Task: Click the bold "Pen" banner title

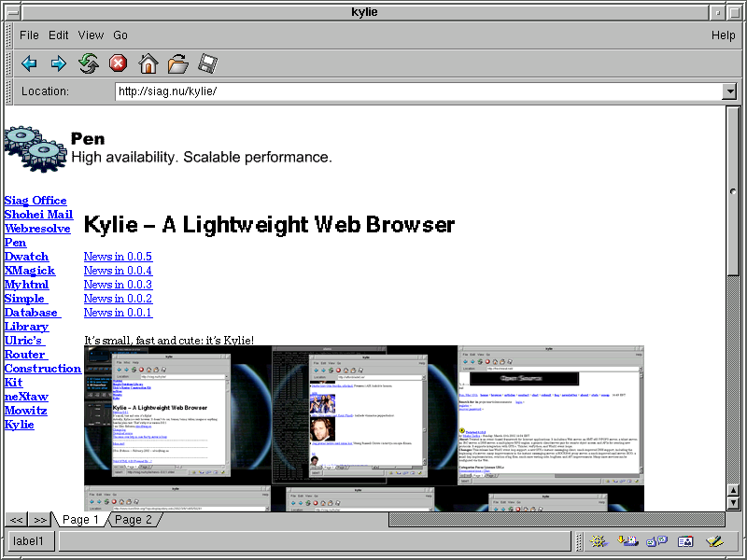Action: (x=88, y=138)
